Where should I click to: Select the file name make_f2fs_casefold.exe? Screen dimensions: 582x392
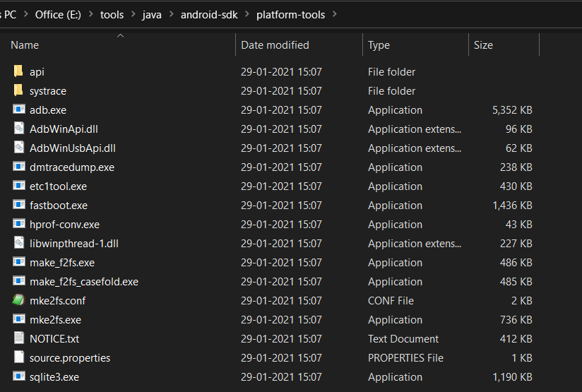[x=84, y=282]
